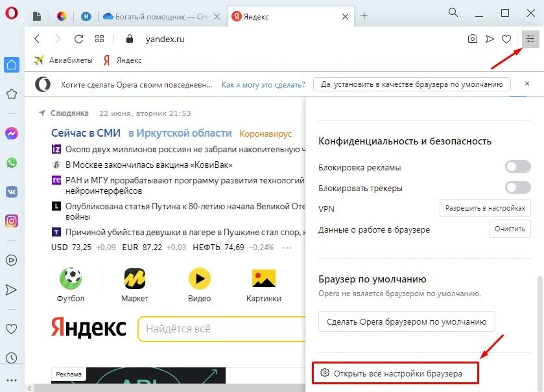Go back with the left arrow
This screenshot has width=544, height=392.
coord(37,39)
